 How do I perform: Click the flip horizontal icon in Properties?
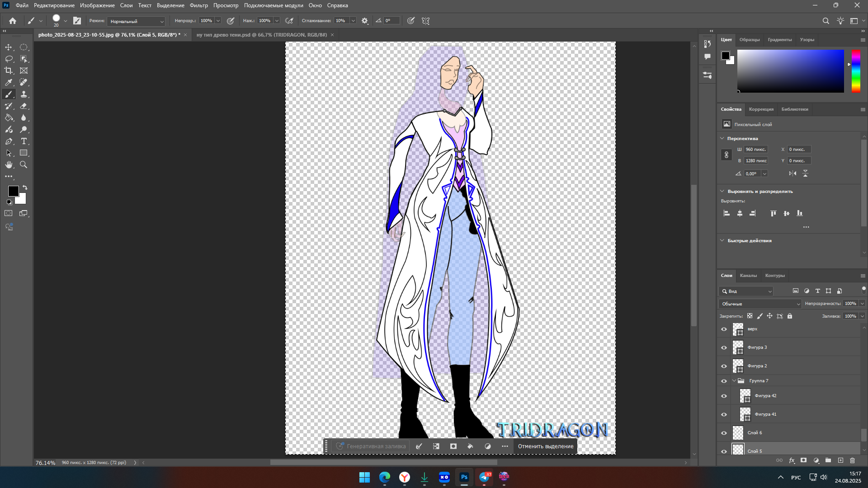point(793,174)
